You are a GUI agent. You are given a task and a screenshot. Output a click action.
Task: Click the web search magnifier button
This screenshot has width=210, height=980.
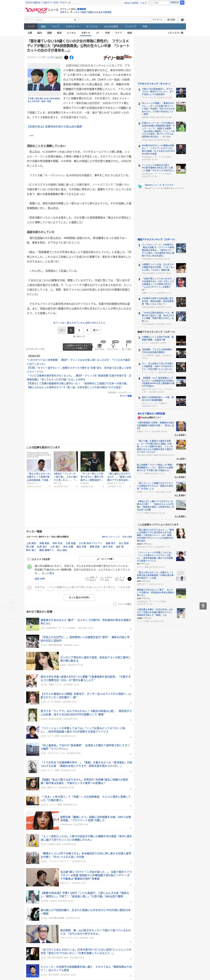182,3
